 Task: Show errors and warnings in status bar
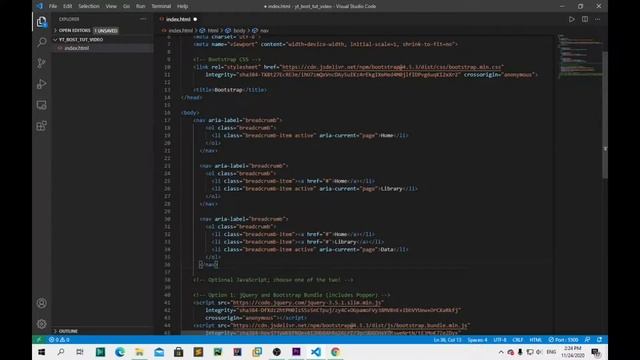tap(59, 340)
